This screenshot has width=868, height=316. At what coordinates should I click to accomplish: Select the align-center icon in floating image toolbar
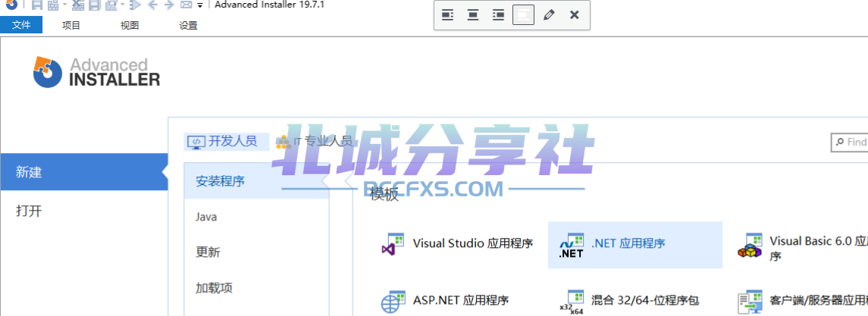pyautogui.click(x=473, y=15)
